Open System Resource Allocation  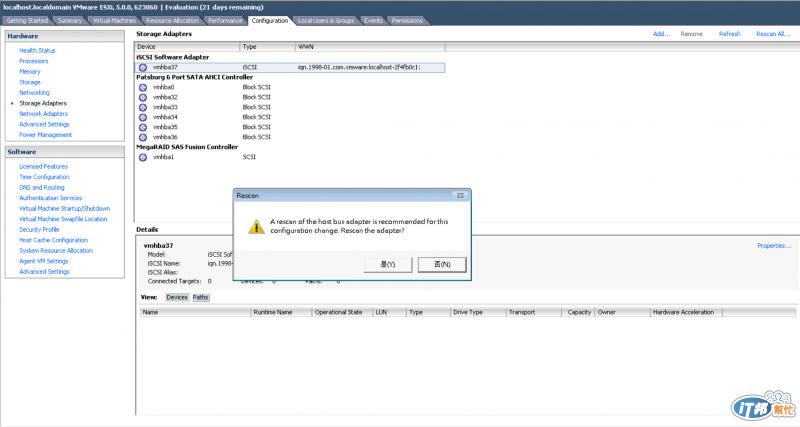tap(56, 251)
